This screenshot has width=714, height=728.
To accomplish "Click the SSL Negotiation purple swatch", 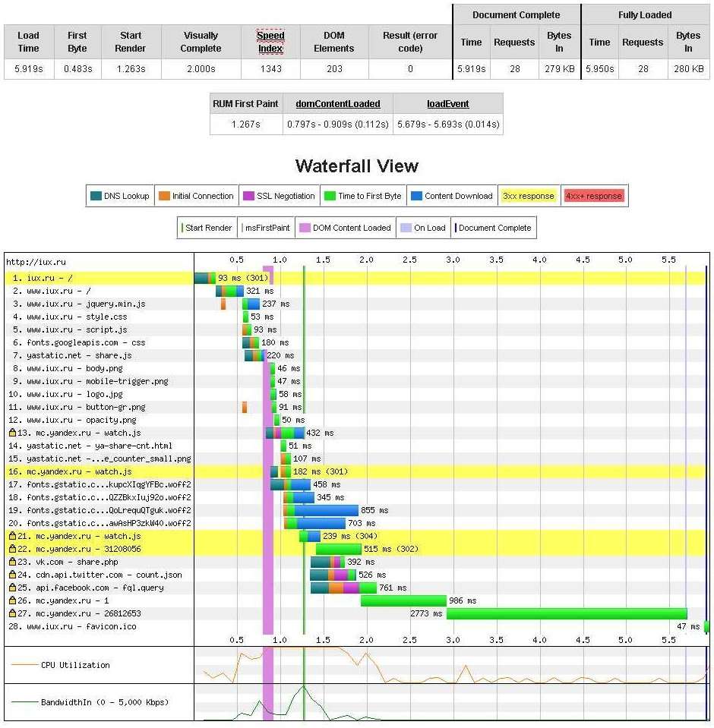I will tap(248, 196).
